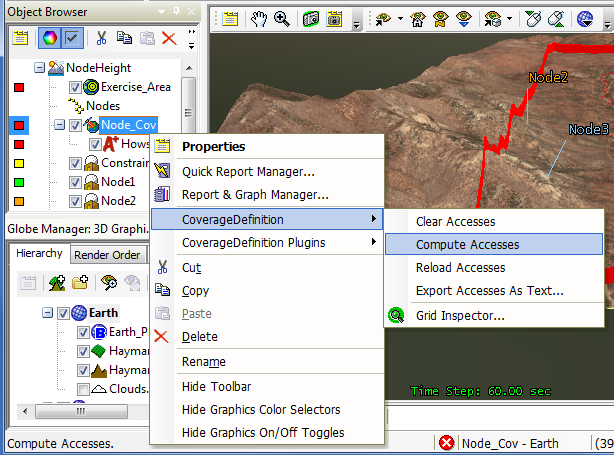Click the scissors Cut icon in Object Browser toolbar
The image size is (614, 455).
[101, 38]
